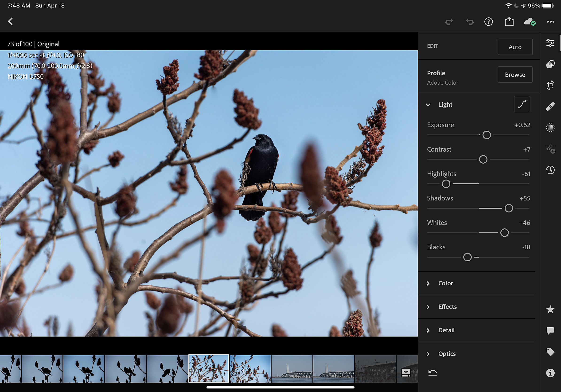Open the Rate and review star icon
Screen dimensions: 561x392
(550, 310)
